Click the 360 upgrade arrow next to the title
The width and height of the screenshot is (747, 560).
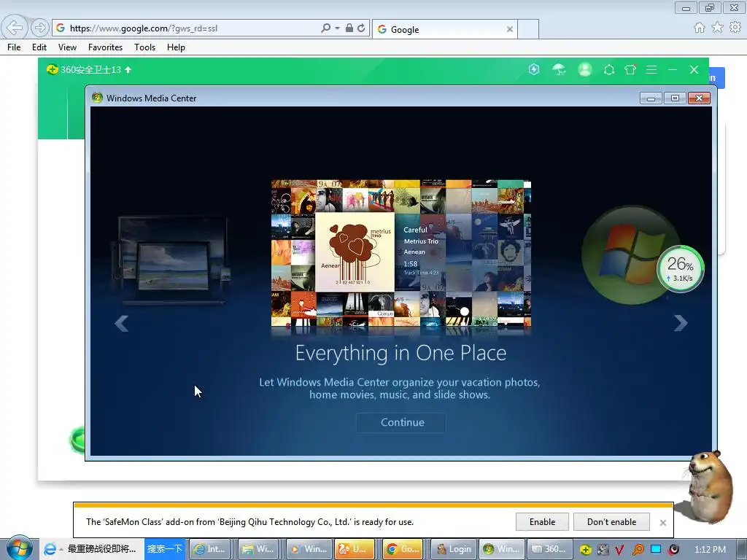click(128, 69)
